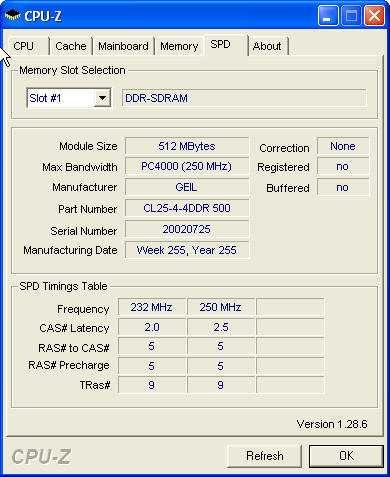Click RAS# to CAS# value under 232 MHz
390x477 pixels.
pyautogui.click(x=152, y=346)
